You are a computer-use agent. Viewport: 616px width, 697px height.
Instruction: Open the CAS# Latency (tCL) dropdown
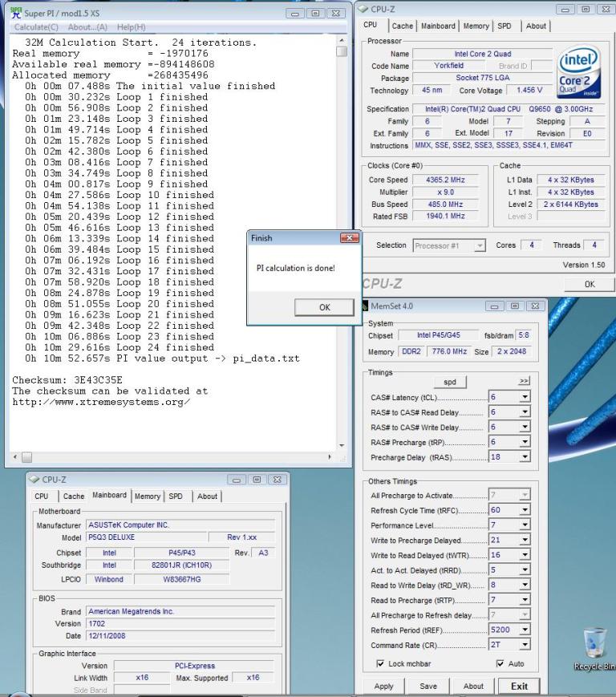pyautogui.click(x=525, y=397)
